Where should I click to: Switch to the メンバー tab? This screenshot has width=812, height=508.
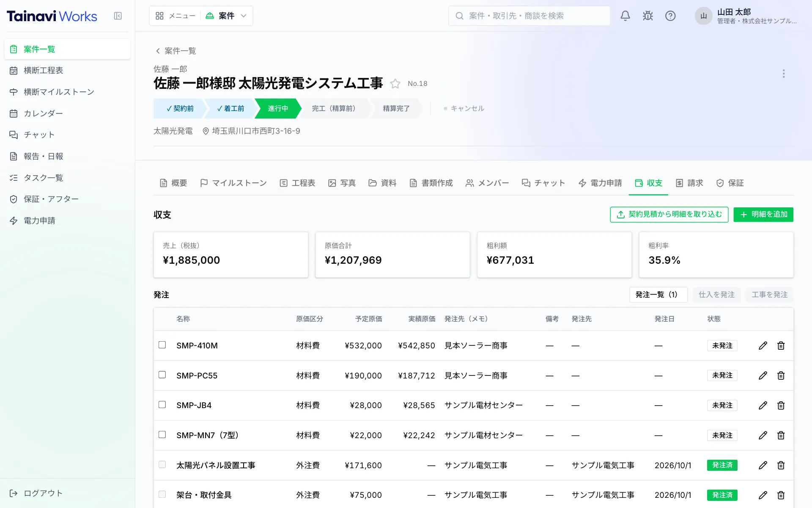(487, 183)
